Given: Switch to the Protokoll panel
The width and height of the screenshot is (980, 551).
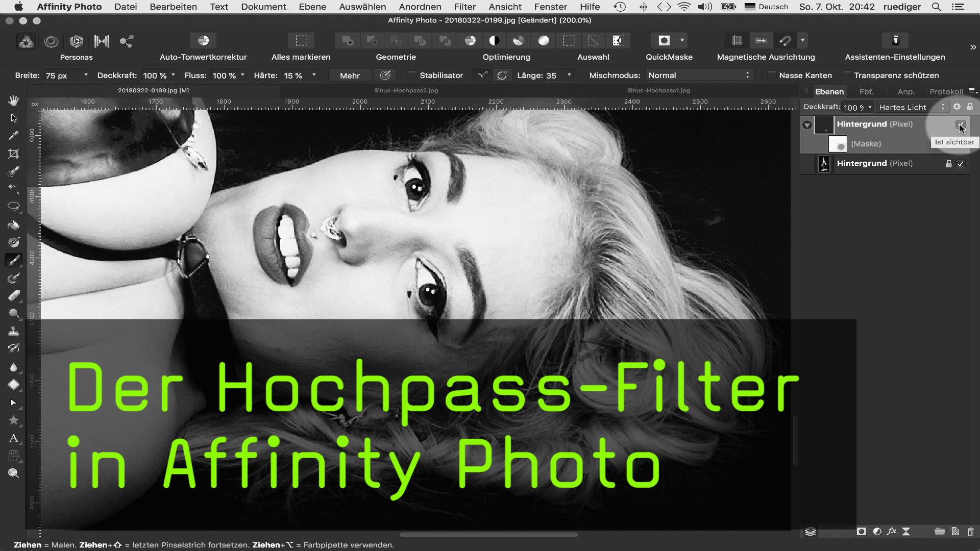Looking at the screenshot, I should click(x=946, y=91).
